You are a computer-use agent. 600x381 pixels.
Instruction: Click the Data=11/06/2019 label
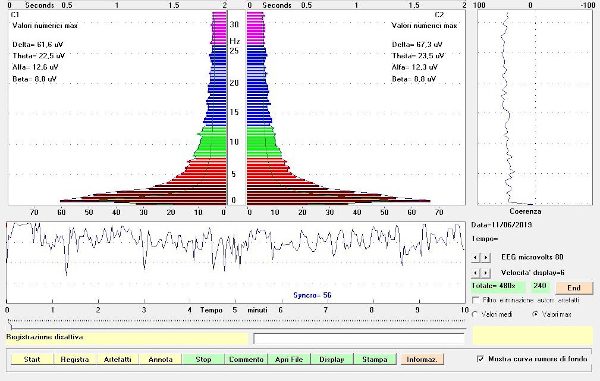502,225
